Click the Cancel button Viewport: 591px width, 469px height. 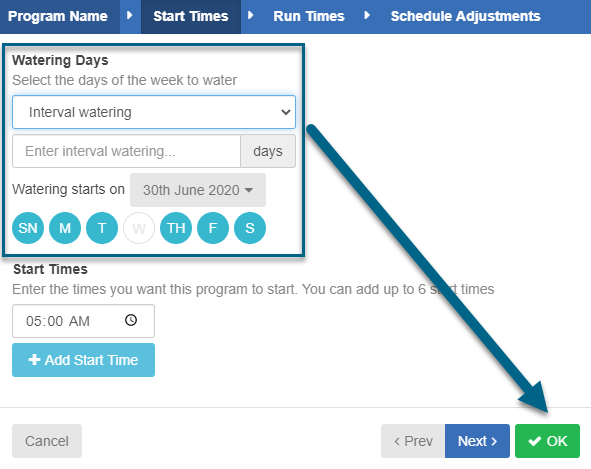(47, 441)
